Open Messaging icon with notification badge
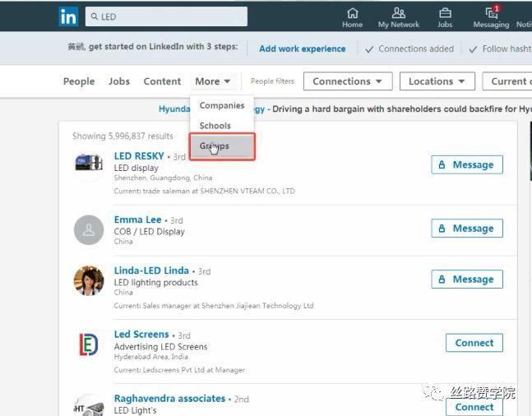Screen dimensions: 532x416 491,17
